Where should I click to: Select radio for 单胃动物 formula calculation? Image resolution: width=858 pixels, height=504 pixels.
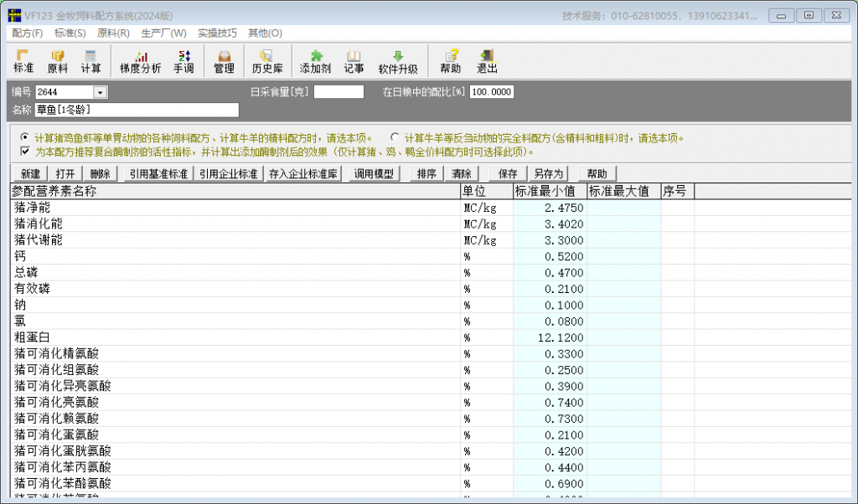click(25, 138)
